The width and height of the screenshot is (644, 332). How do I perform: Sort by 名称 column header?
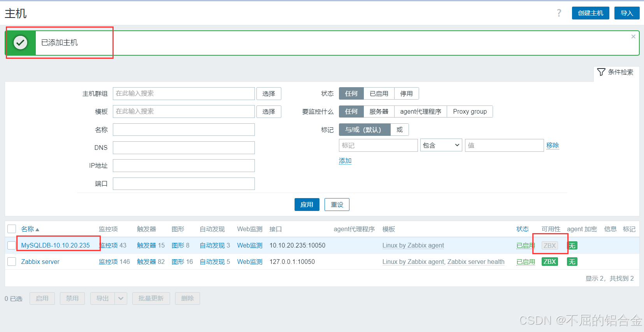[30, 229]
